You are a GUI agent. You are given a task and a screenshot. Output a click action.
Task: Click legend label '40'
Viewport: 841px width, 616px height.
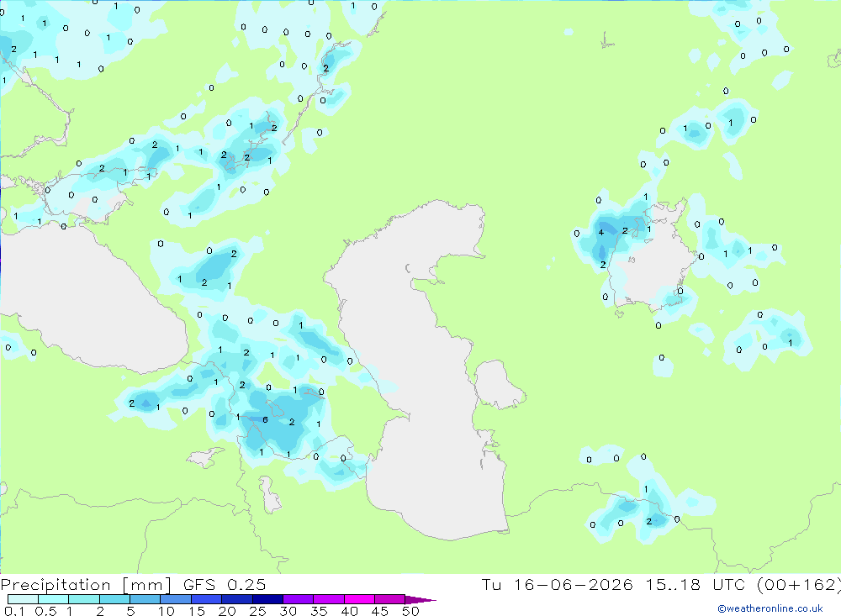coord(349,611)
